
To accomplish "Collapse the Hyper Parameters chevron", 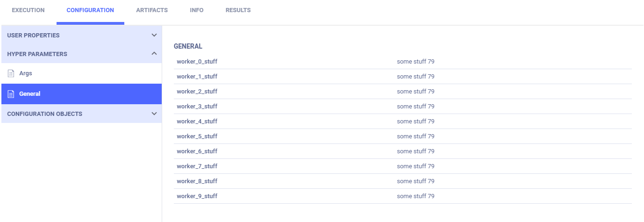I will [154, 54].
